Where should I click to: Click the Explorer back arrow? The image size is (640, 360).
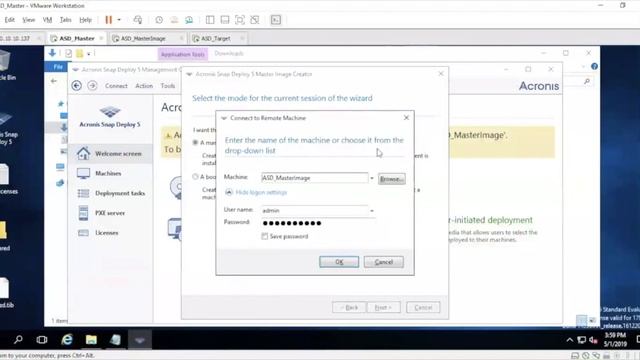click(x=54, y=81)
